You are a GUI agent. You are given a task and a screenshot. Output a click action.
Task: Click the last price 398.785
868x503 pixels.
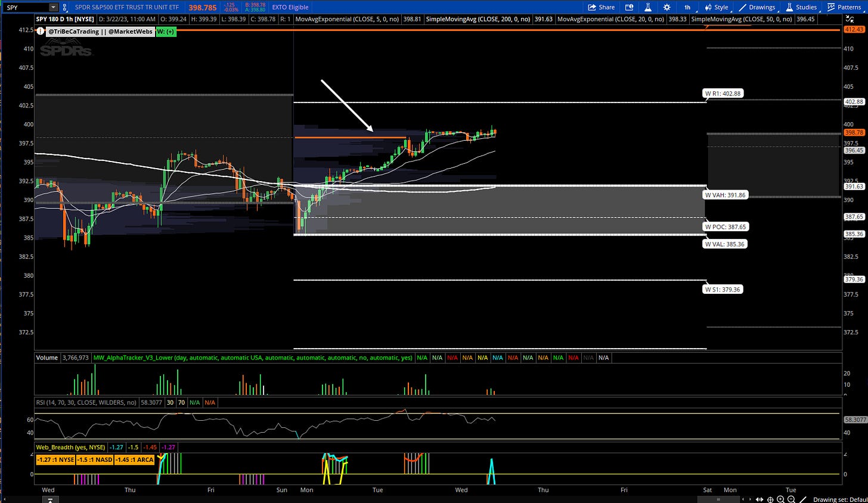coord(203,7)
